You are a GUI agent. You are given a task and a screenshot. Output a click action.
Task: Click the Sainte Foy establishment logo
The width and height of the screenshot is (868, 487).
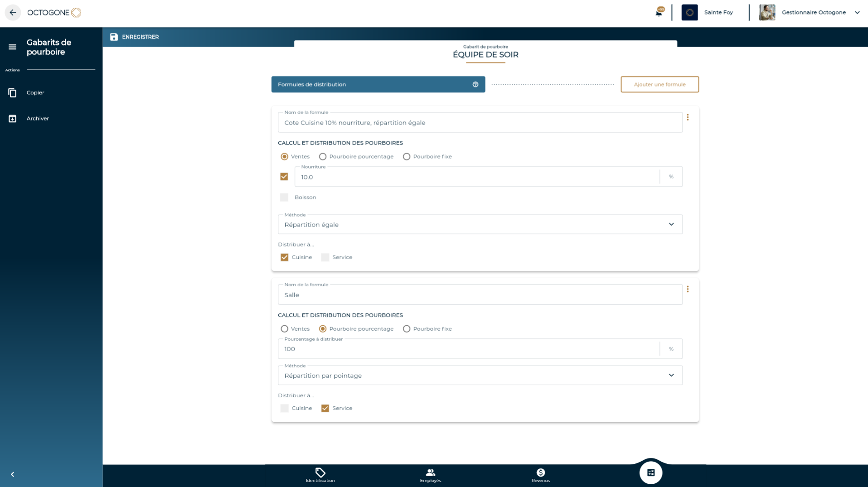[689, 13]
